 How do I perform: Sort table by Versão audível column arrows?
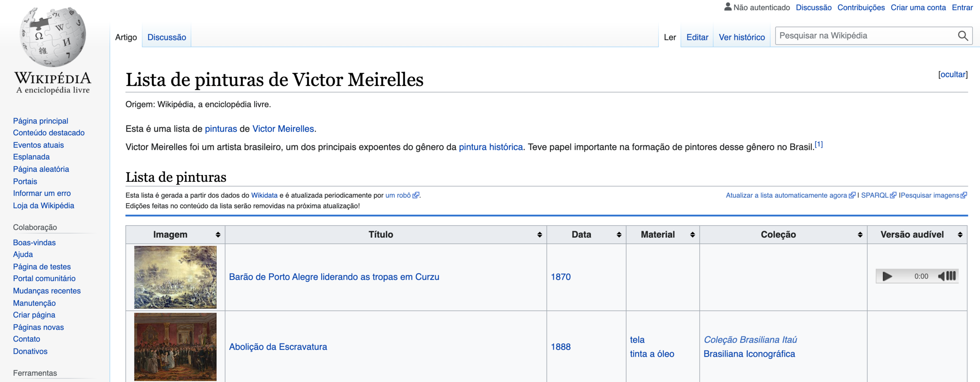960,234
